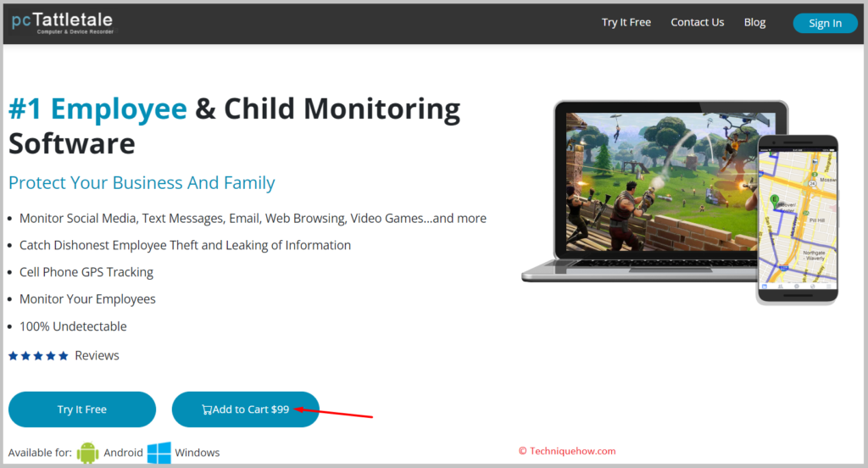
Task: Click the '#1 Employee & Child Monitoring Software' heading
Action: pyautogui.click(x=234, y=125)
